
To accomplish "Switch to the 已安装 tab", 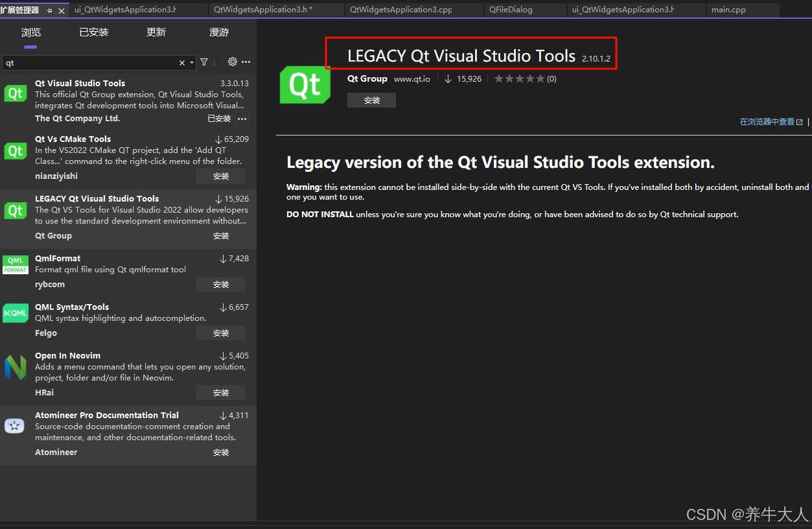I will (x=94, y=32).
